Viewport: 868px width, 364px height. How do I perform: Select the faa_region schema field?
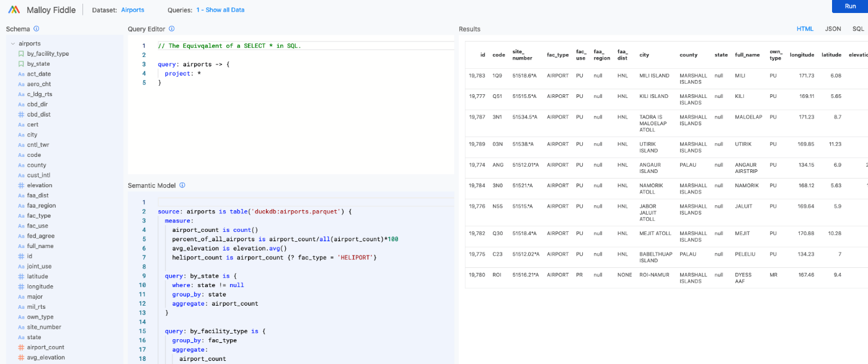pos(42,206)
